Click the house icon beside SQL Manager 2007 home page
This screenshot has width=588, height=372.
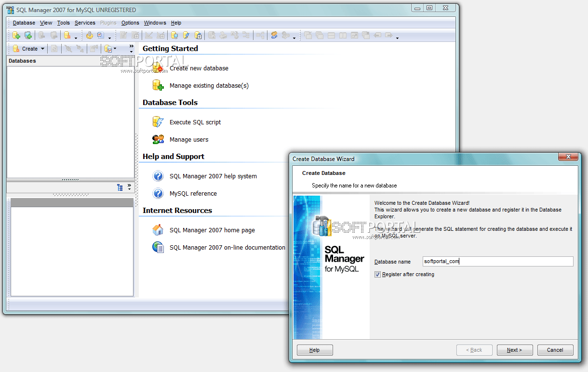158,230
